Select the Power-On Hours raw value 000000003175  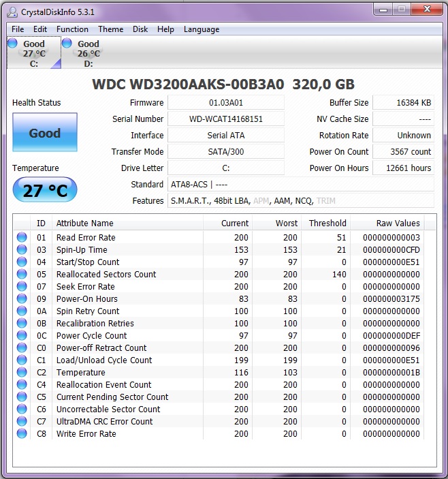[391, 298]
